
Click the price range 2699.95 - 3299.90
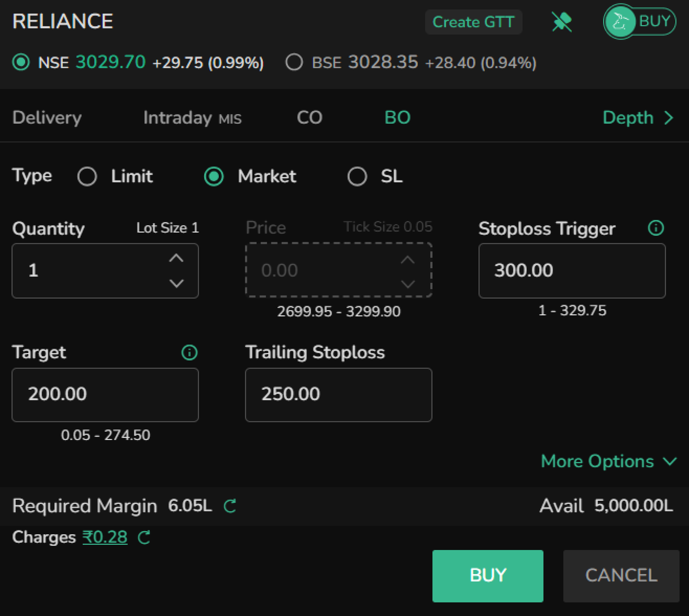tap(338, 311)
